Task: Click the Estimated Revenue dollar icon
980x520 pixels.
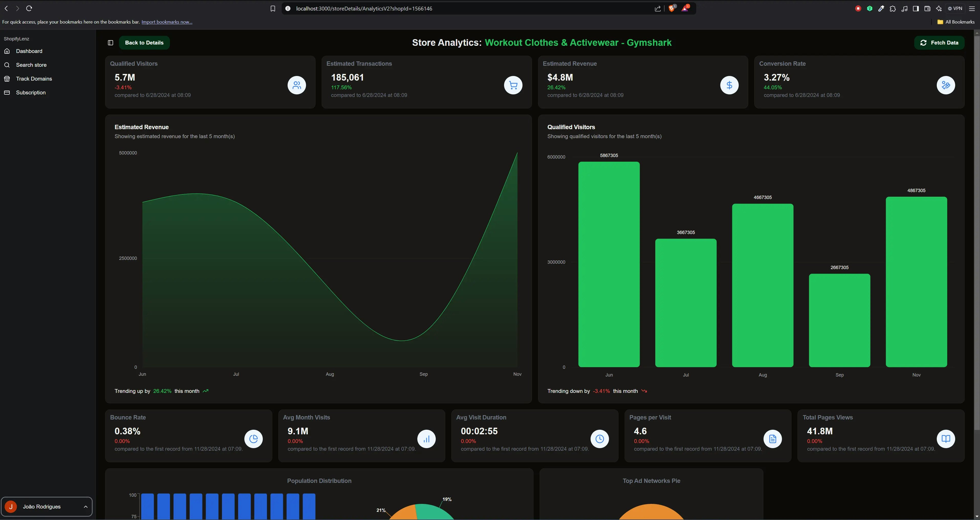Action: tap(729, 85)
